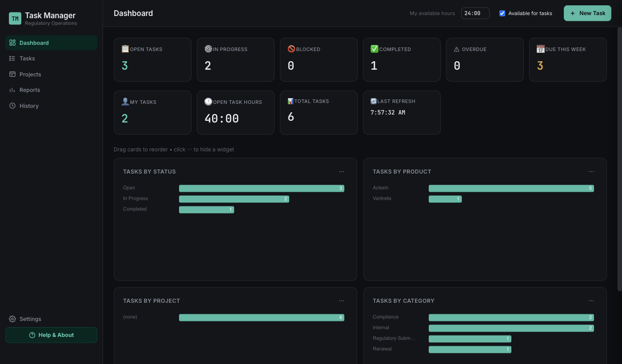Screen dimensions: 622x364
Task: Toggle the Available for tasks checkbox
Action: (x=502, y=13)
